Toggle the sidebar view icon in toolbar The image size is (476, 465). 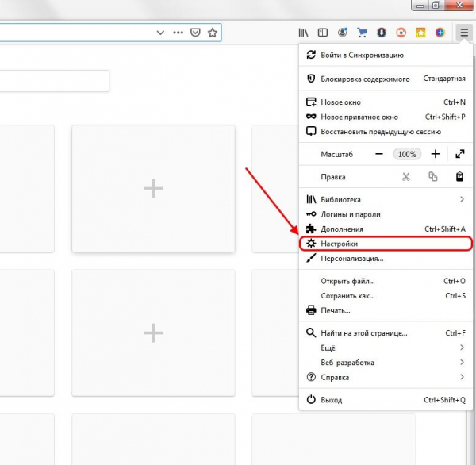(323, 33)
